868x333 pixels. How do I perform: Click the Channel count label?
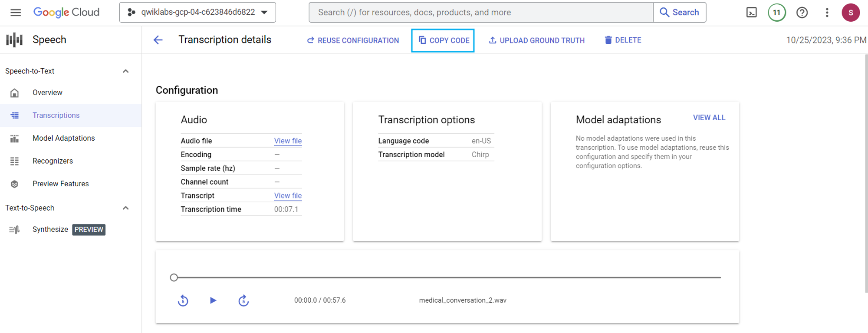click(x=204, y=182)
